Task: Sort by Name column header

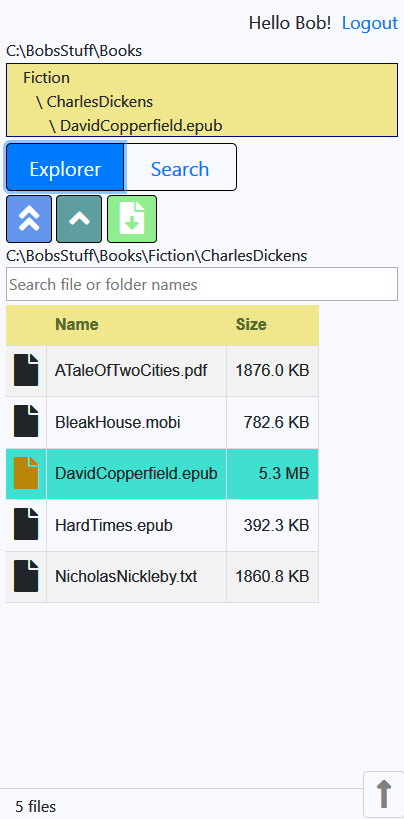Action: 77,324
